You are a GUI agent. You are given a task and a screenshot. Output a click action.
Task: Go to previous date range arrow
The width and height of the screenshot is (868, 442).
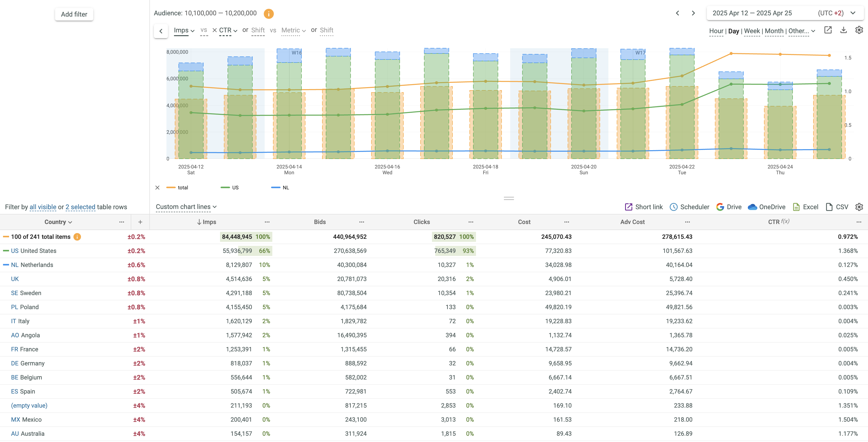pyautogui.click(x=677, y=13)
